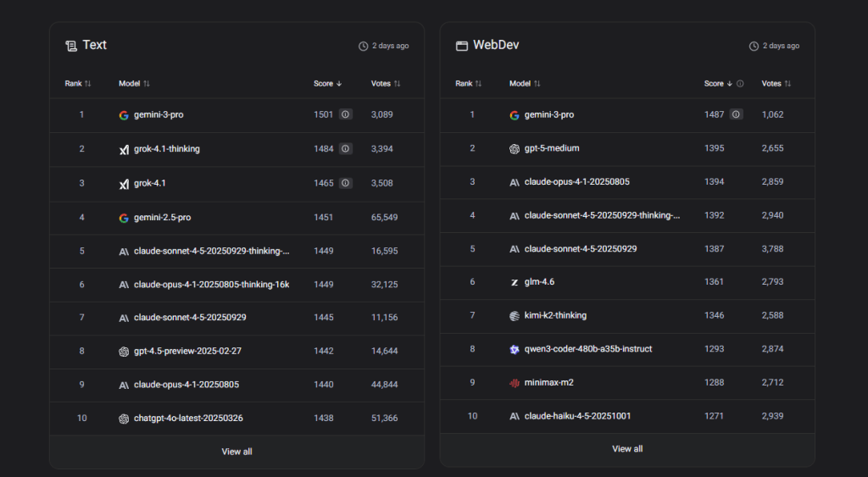Click Google logo beside WebDev gemini-3-pro
The width and height of the screenshot is (868, 477).
point(515,115)
